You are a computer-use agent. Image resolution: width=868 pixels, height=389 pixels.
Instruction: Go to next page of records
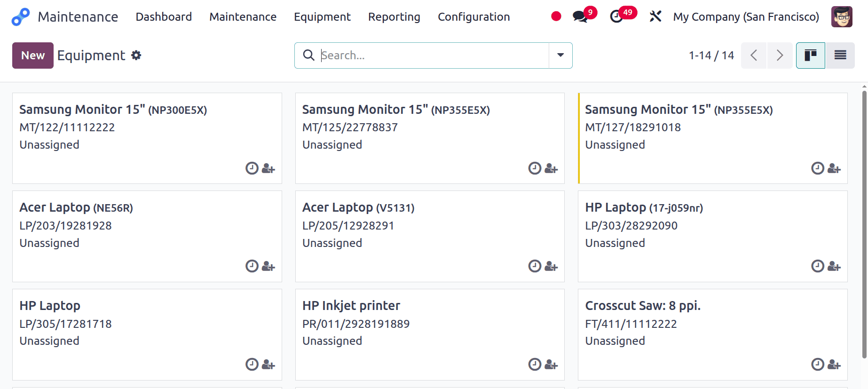(x=780, y=56)
